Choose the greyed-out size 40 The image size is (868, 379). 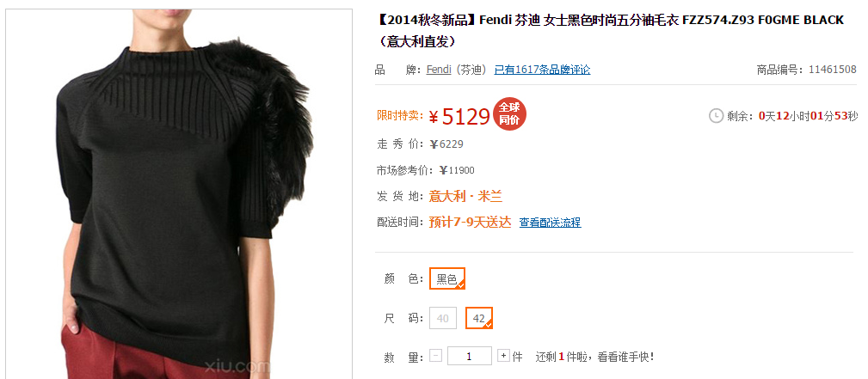coord(442,318)
